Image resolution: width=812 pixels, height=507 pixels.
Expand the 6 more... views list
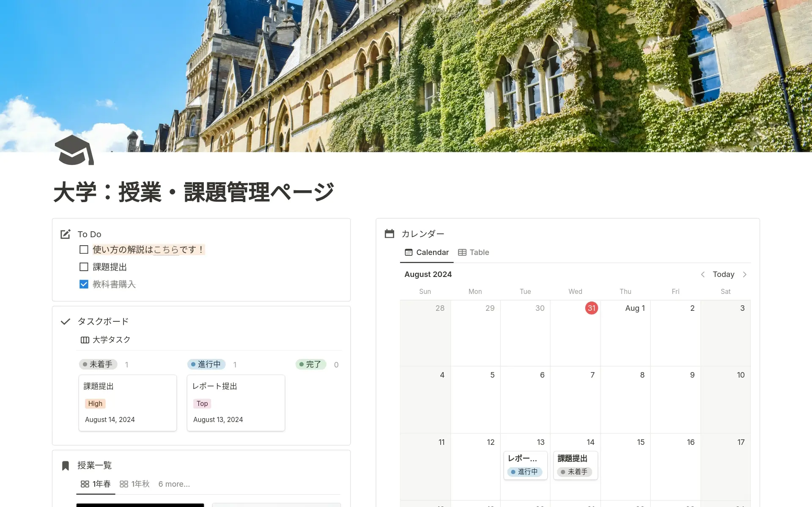[x=174, y=484]
